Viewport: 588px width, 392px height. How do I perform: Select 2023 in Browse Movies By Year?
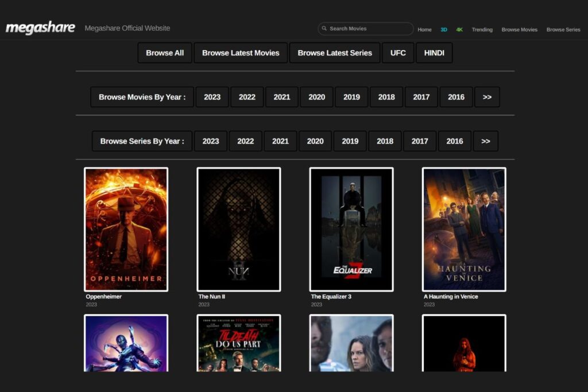click(212, 97)
